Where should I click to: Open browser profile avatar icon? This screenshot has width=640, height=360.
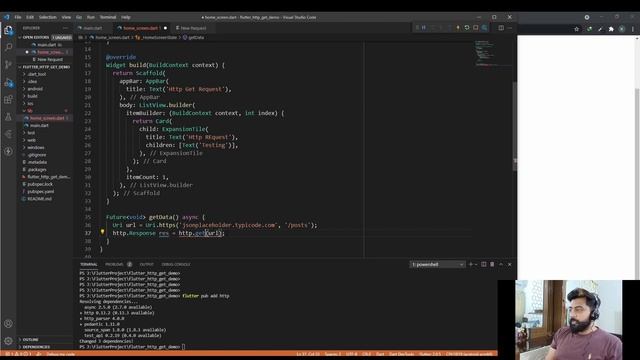tap(622, 29)
